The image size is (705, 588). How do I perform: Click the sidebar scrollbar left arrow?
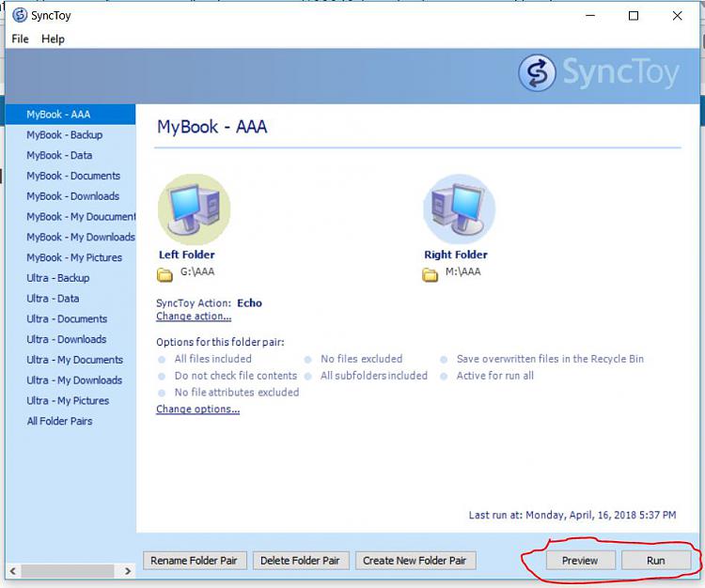(12, 571)
